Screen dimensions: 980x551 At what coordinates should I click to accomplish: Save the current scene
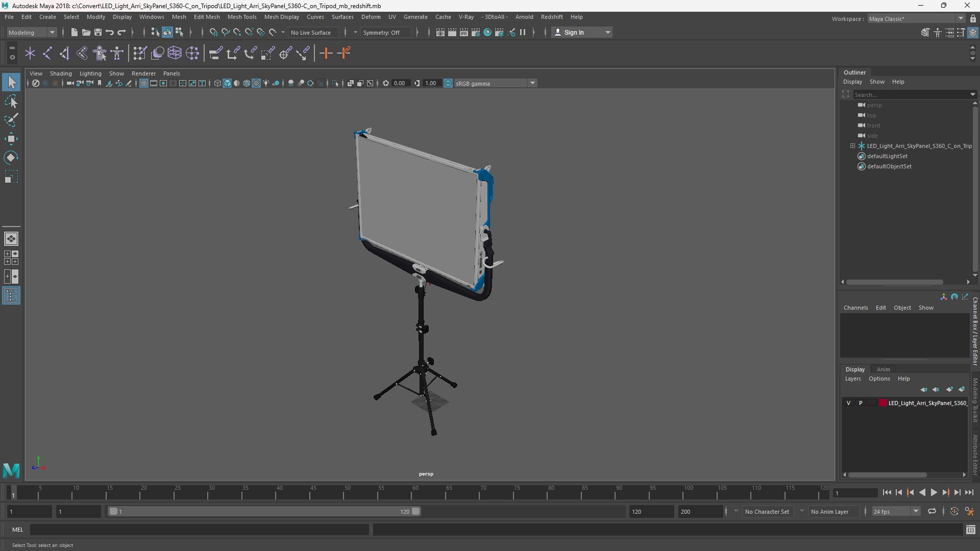click(97, 32)
